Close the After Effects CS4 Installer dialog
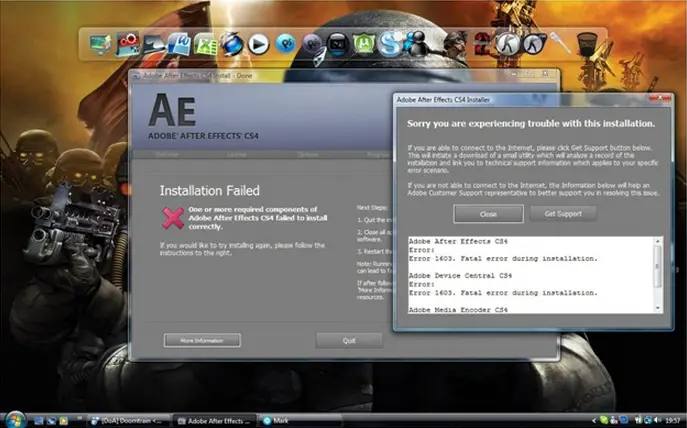This screenshot has height=428, width=687. coord(660,98)
